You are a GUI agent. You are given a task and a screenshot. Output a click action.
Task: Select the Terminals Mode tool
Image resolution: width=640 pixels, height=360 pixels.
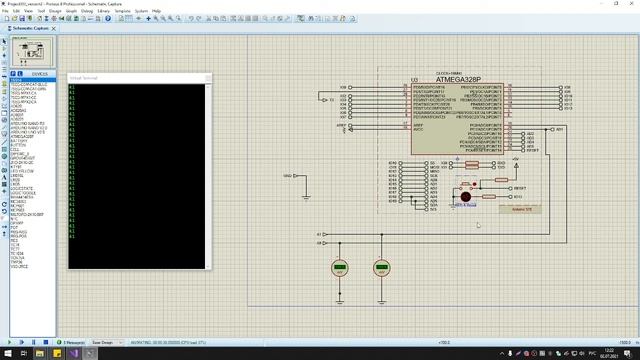click(x=4, y=91)
